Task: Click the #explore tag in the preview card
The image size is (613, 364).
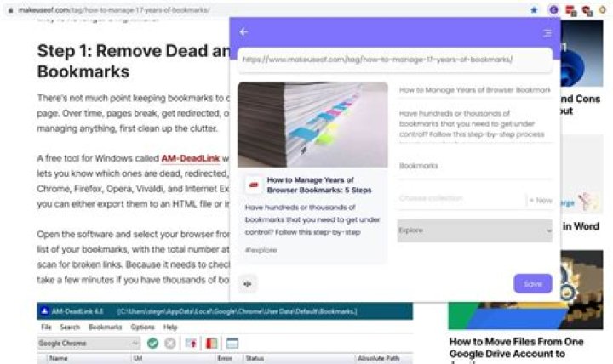Action: click(261, 250)
